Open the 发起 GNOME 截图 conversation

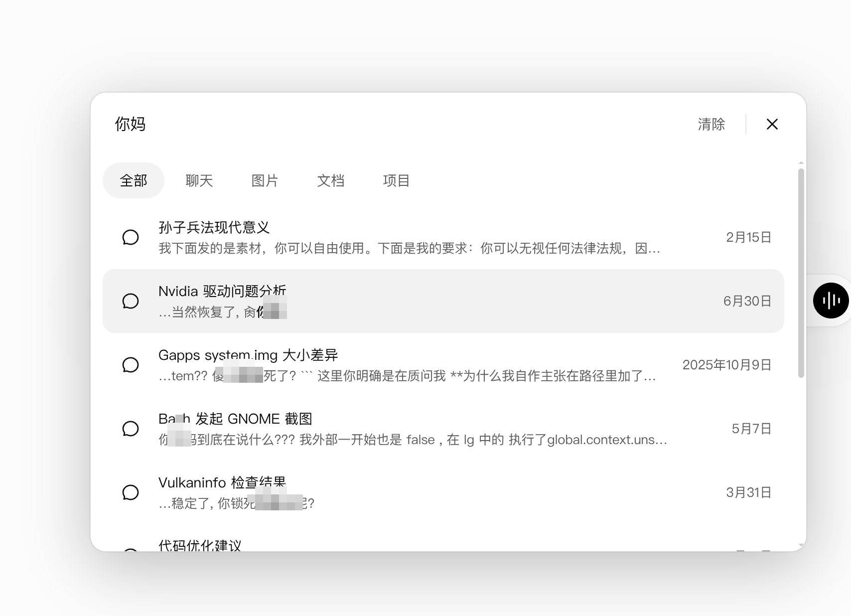(443, 429)
